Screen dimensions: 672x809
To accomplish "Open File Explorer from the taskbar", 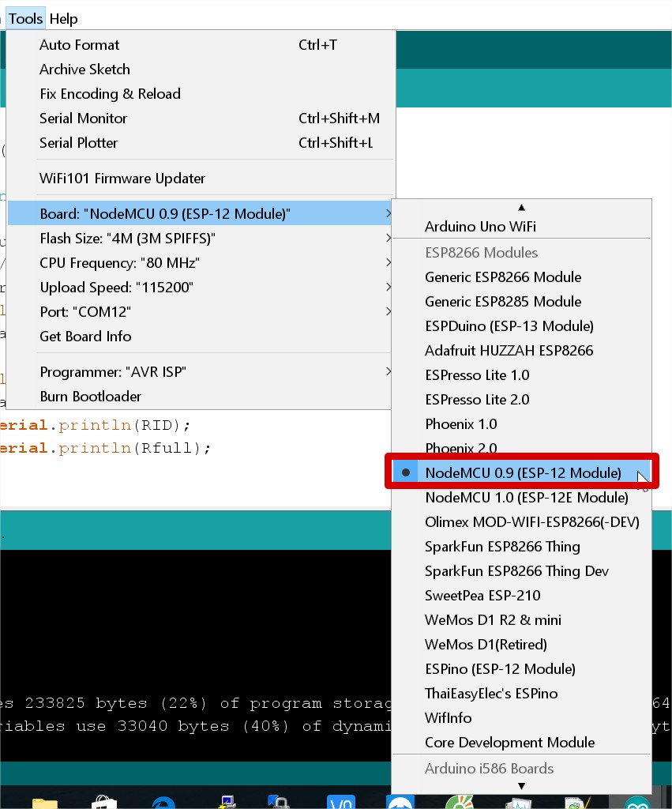I will pyautogui.click(x=45, y=803).
